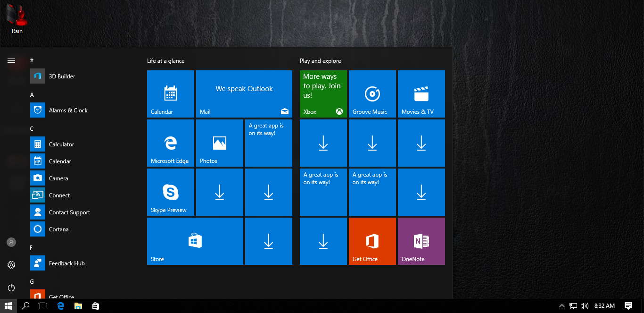
Task: Select the Rain desktop shortcut
Action: click(x=17, y=19)
